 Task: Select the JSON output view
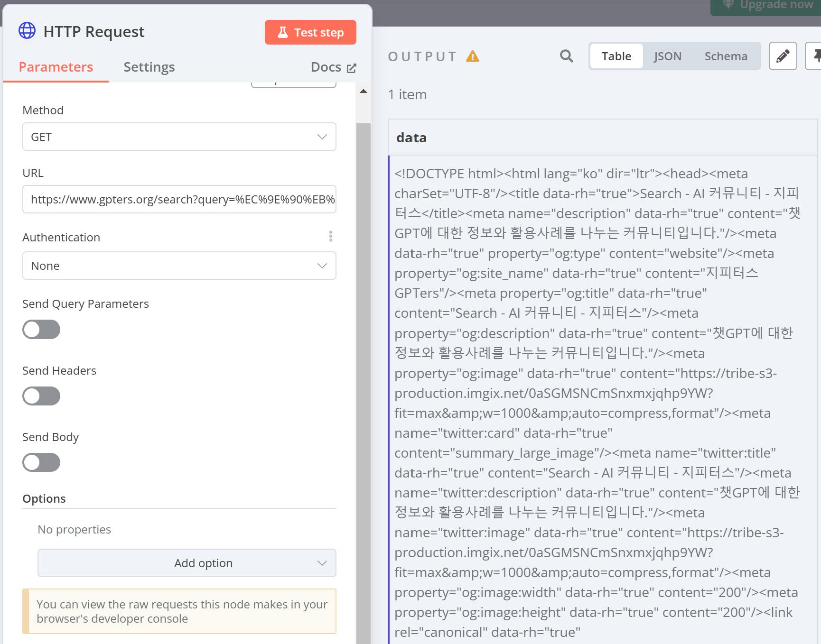tap(668, 56)
